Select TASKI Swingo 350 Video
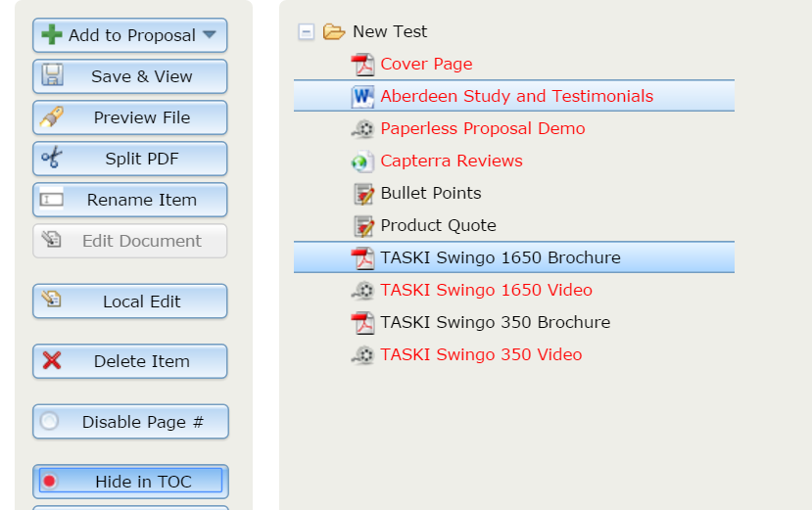The width and height of the screenshot is (812, 510). click(x=481, y=354)
